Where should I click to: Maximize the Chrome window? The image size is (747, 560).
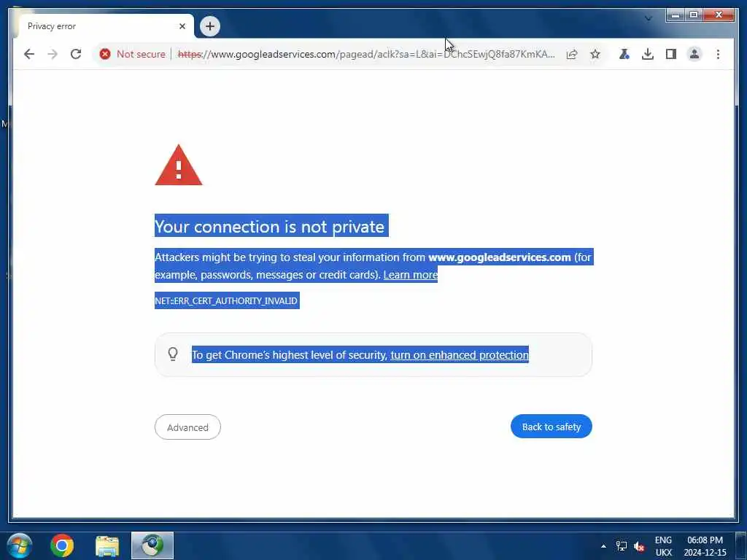(694, 15)
